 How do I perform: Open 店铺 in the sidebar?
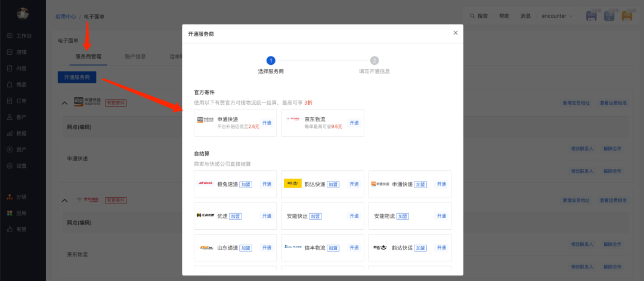point(17,52)
